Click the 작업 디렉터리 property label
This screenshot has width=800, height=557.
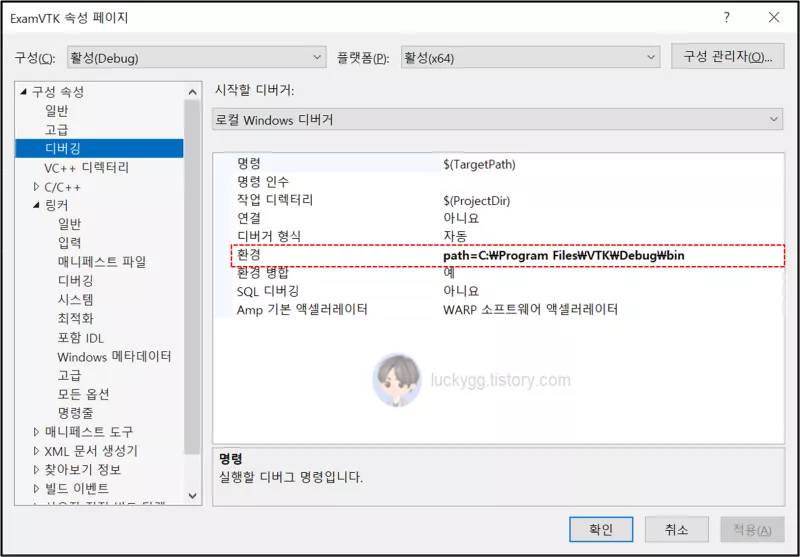click(275, 200)
